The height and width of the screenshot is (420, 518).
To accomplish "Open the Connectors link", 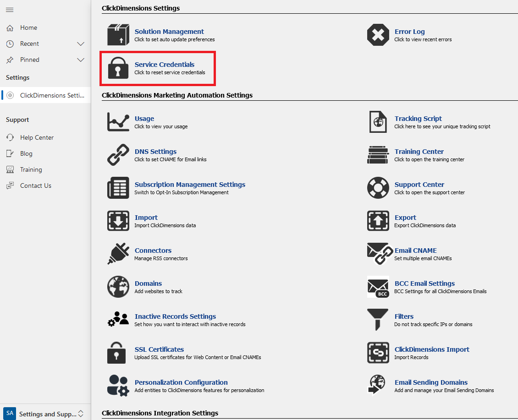I will coord(153,251).
